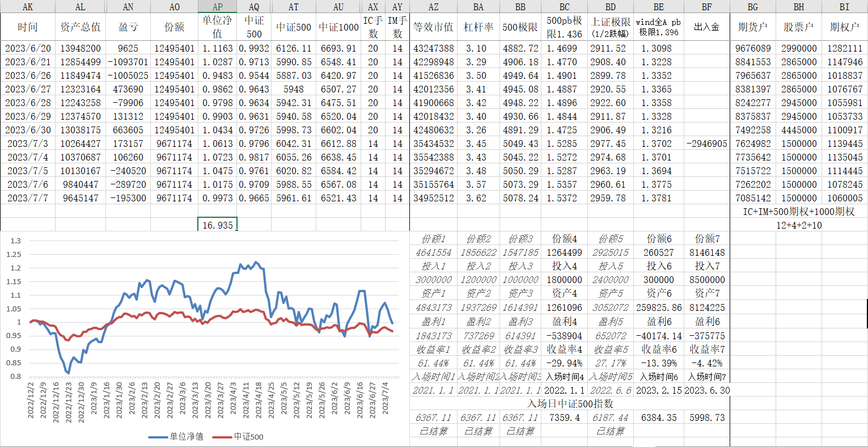Click column header BI
The height and width of the screenshot is (447, 868).
(844, 7)
